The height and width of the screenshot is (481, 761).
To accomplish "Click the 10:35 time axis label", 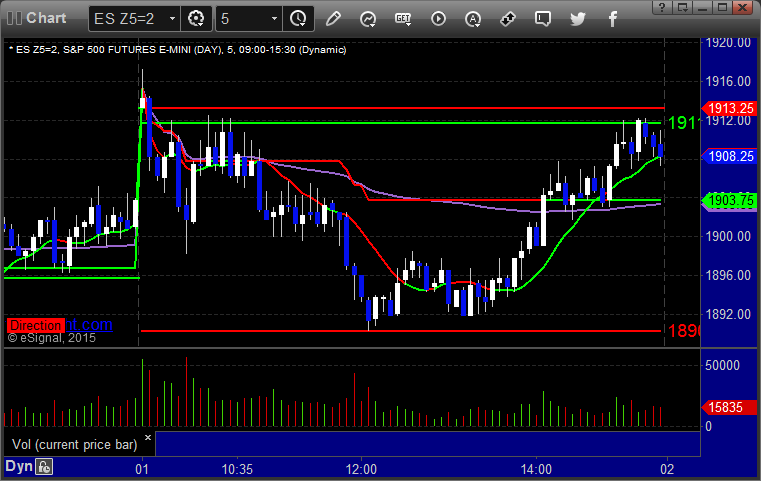I will coord(237,469).
